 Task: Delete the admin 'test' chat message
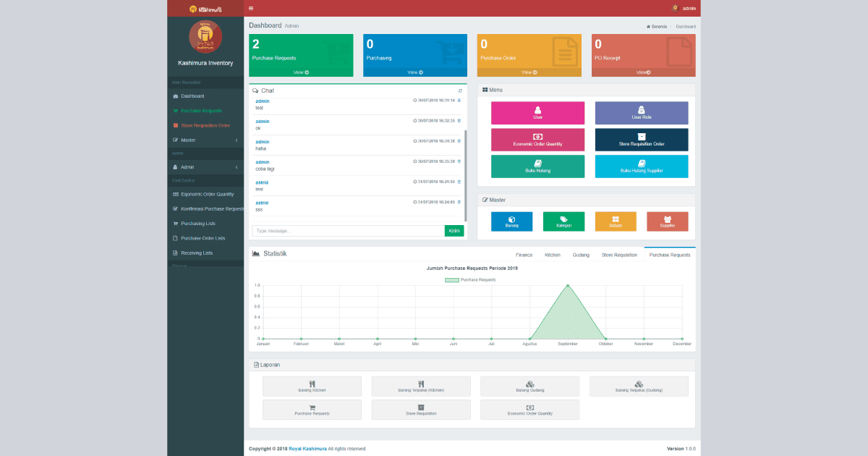[x=459, y=101]
